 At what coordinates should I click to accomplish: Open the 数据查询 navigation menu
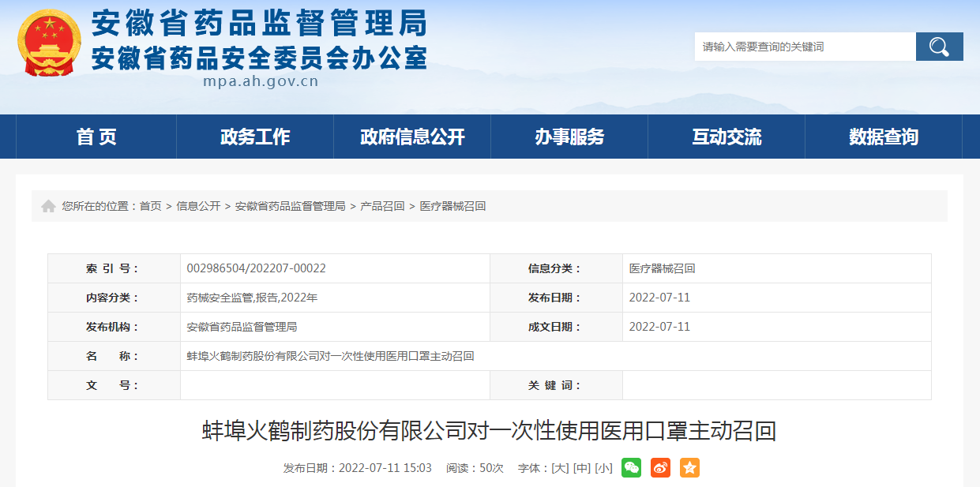[884, 137]
